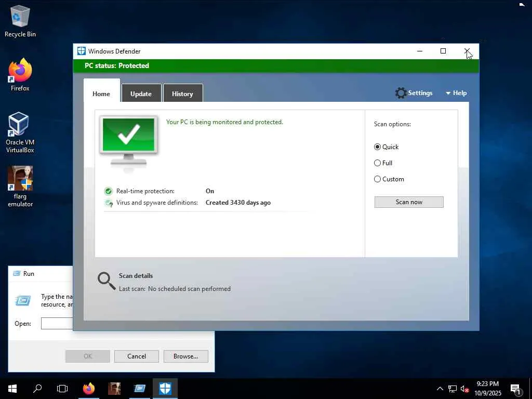The height and width of the screenshot is (399, 532).
Task: Maximize the Windows Defender window
Action: (x=443, y=51)
